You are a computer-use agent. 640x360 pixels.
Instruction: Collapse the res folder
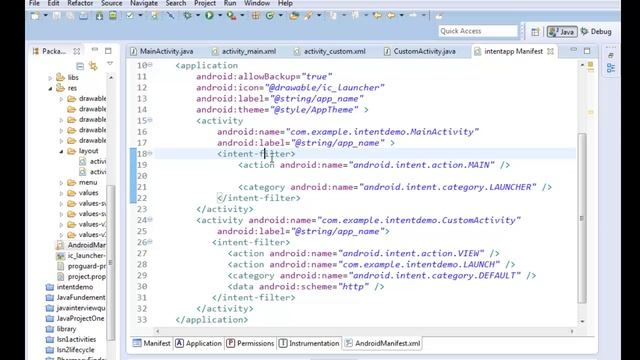tap(50, 88)
